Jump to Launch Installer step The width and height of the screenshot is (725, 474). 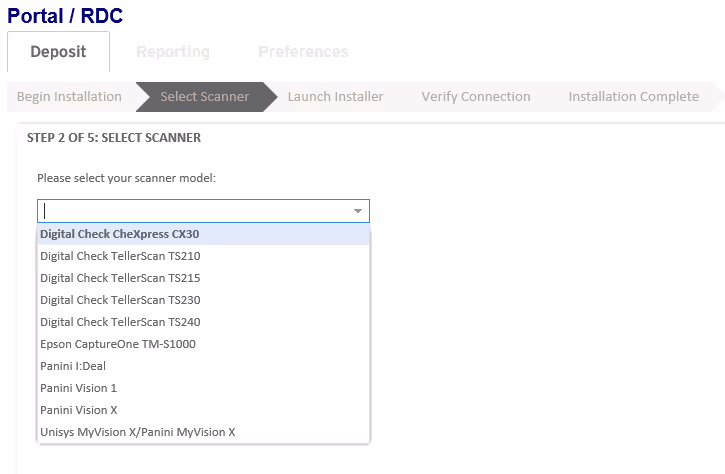point(335,97)
